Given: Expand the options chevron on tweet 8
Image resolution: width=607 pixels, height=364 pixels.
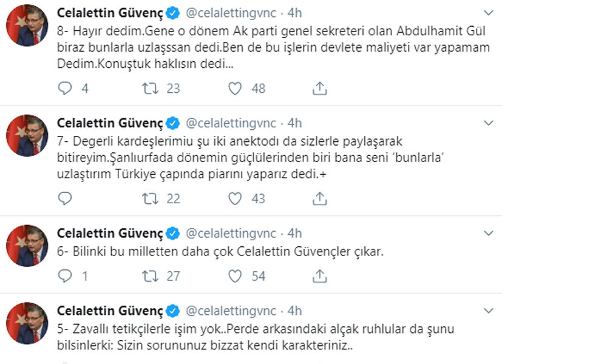Looking at the screenshot, I should click(489, 13).
